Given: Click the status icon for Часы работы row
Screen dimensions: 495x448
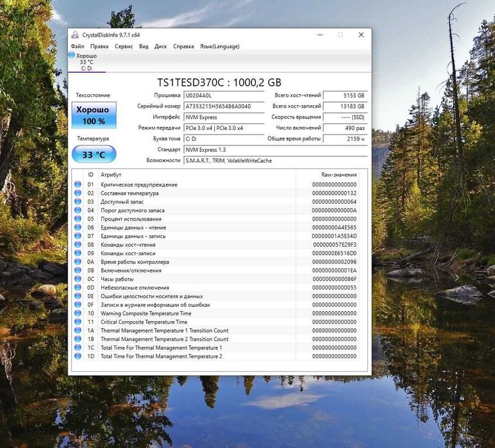Looking at the screenshot, I should pos(78,279).
